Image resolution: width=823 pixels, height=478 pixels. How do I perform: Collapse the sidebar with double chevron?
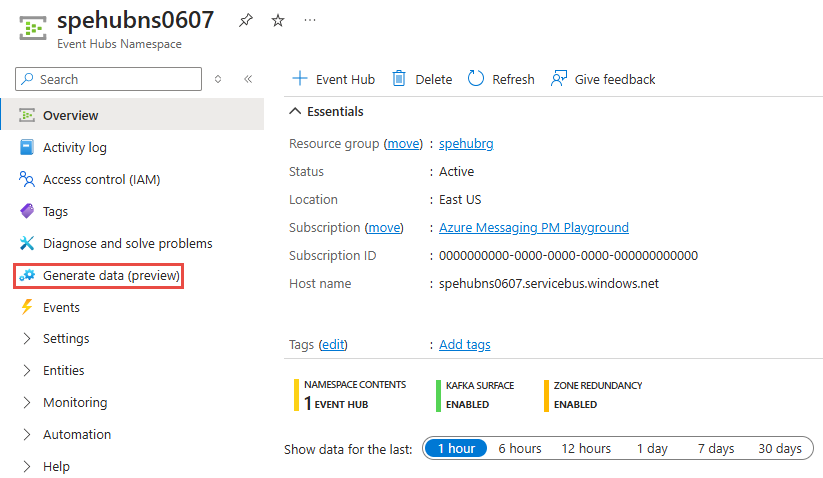[248, 79]
